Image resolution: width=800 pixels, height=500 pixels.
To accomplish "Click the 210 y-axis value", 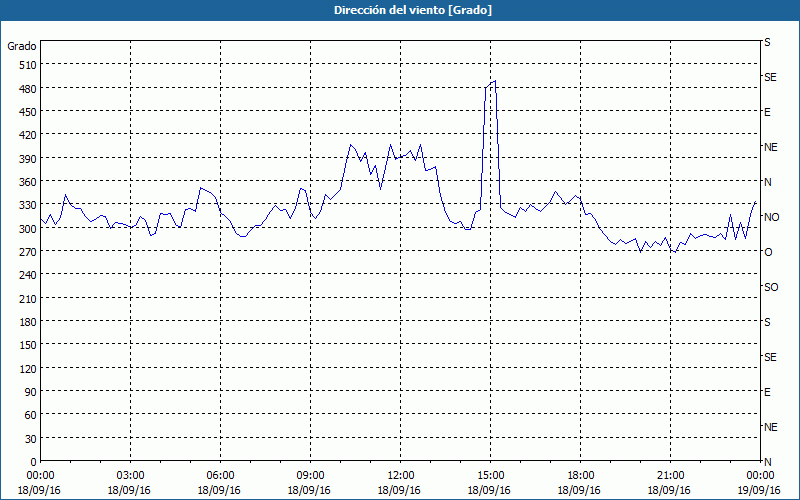I will 29,298.
